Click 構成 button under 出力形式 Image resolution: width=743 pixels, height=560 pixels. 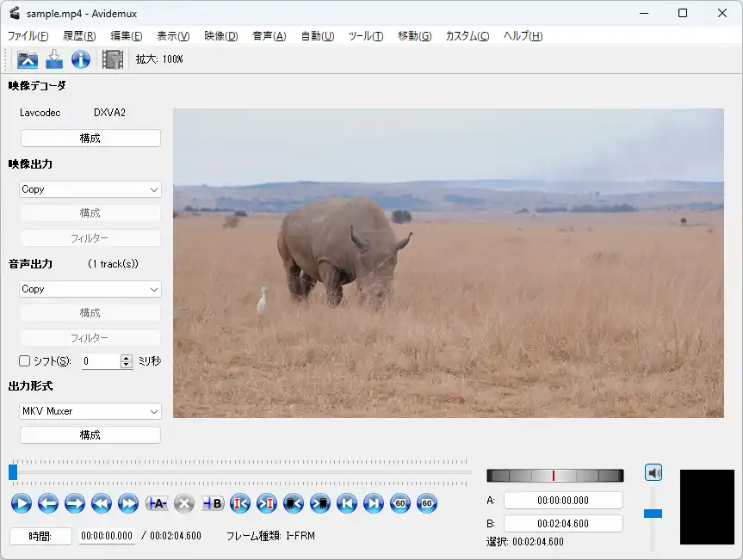[x=90, y=435]
